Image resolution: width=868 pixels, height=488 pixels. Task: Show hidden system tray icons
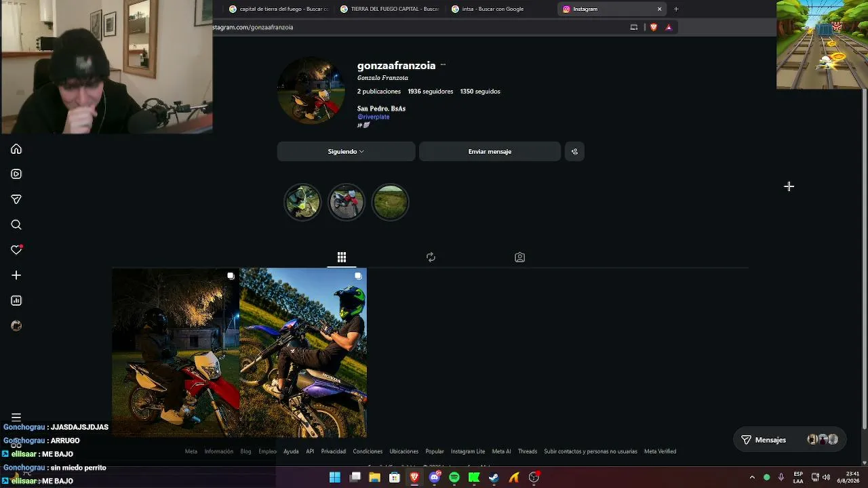click(752, 478)
